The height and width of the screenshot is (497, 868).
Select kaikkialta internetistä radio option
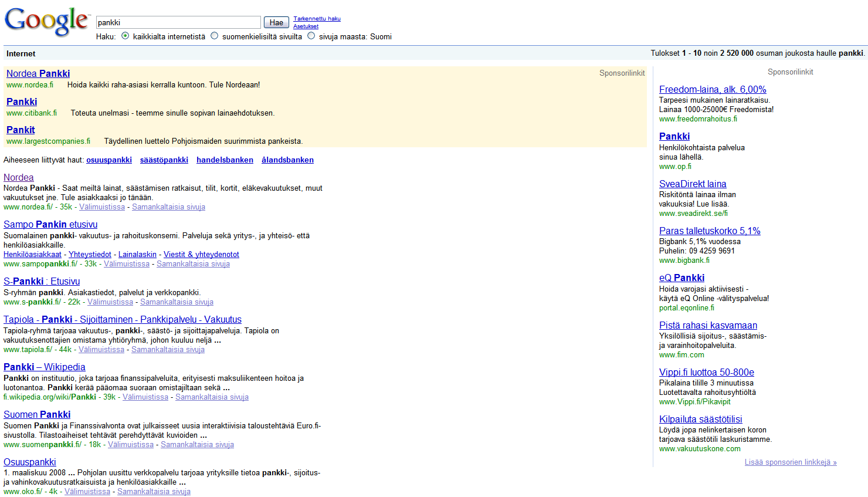point(125,36)
